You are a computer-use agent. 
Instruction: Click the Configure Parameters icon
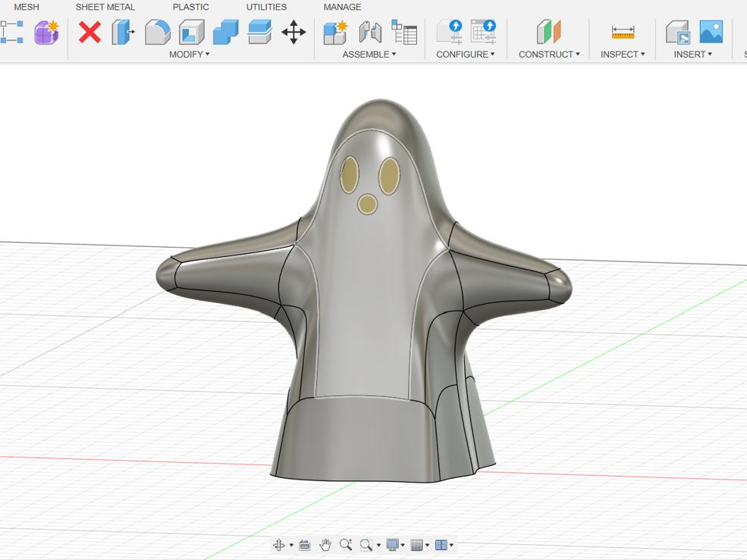coord(450,33)
